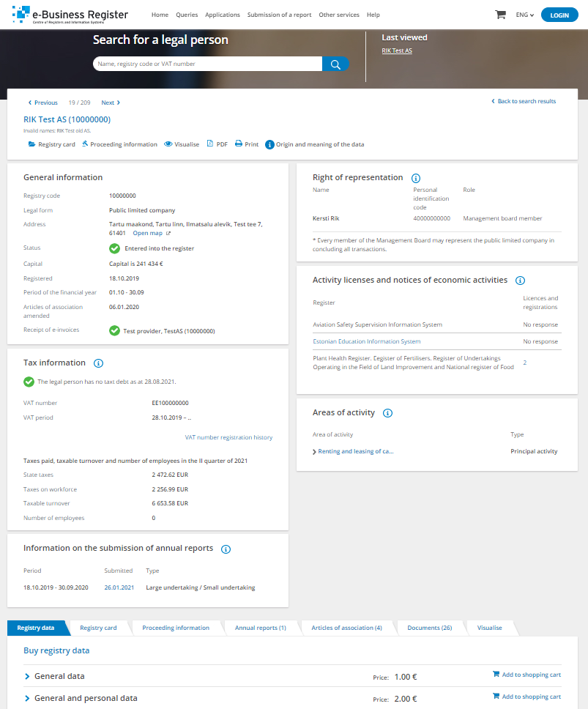Switch to Documents (26) tab
Viewport: 588px width, 709px height.
click(429, 628)
